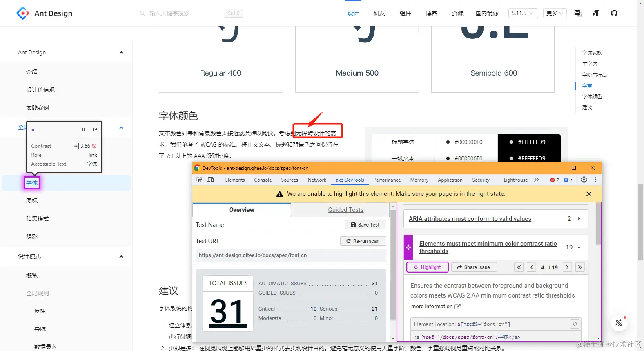Open the 更多 dropdown
Screen dimensions: 644x351
(555, 13)
